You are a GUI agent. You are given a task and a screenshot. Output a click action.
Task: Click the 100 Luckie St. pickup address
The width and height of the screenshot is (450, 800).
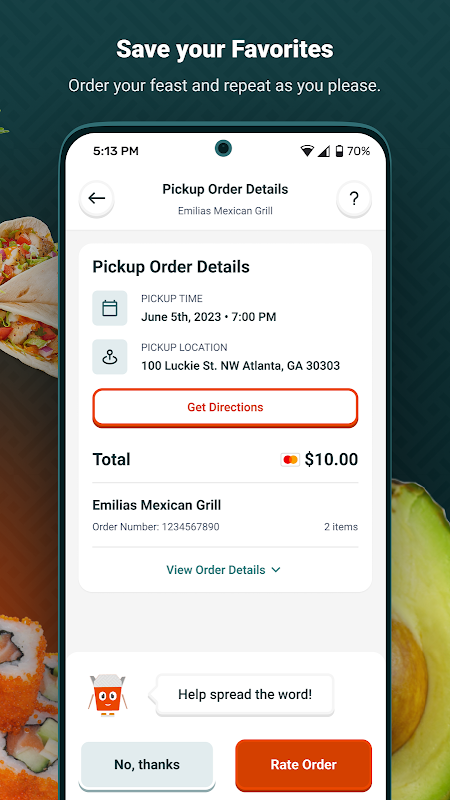[x=240, y=366]
